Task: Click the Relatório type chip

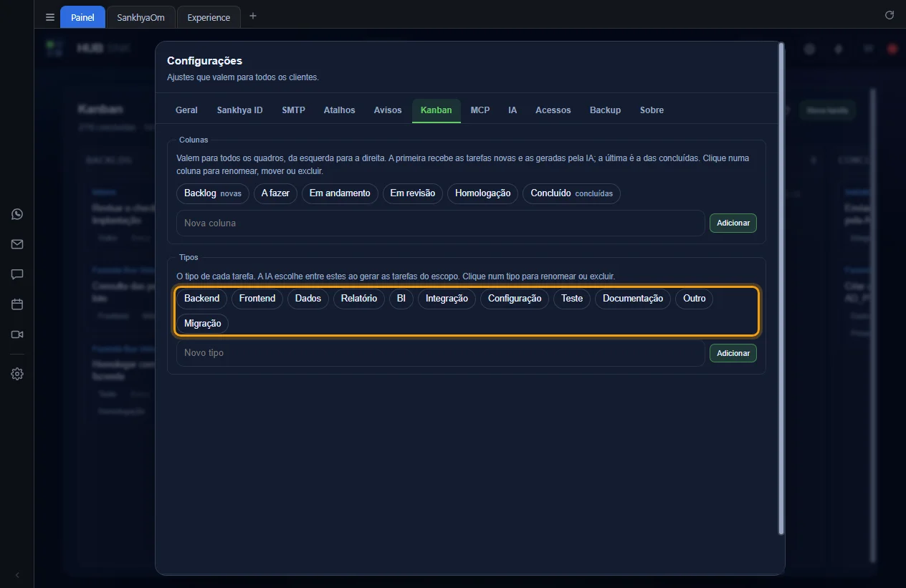Action: click(359, 299)
